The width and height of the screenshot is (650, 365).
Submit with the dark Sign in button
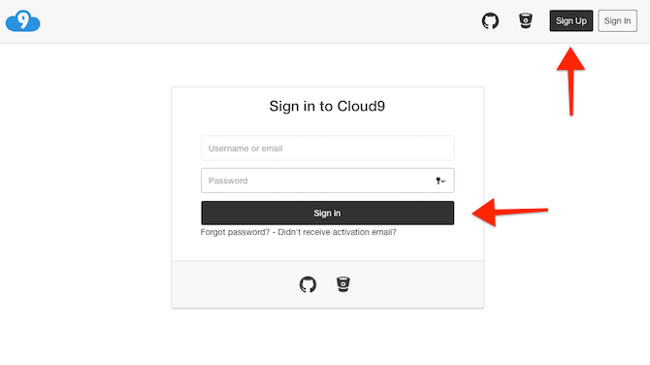click(x=327, y=213)
